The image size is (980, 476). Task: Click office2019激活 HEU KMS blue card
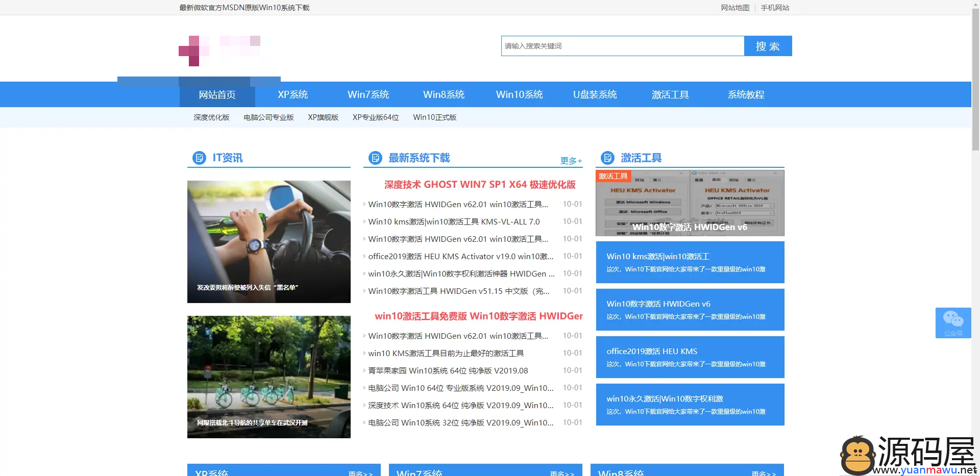[x=690, y=357]
